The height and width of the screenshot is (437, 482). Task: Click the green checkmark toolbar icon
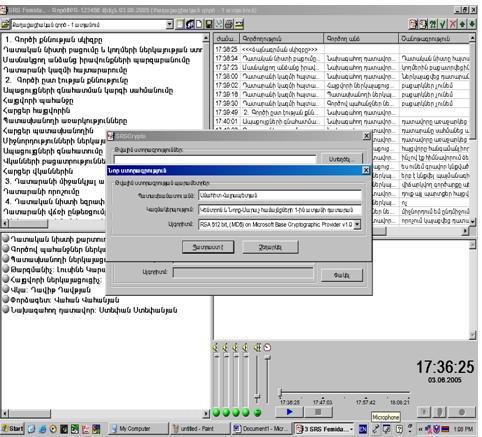pos(443,24)
